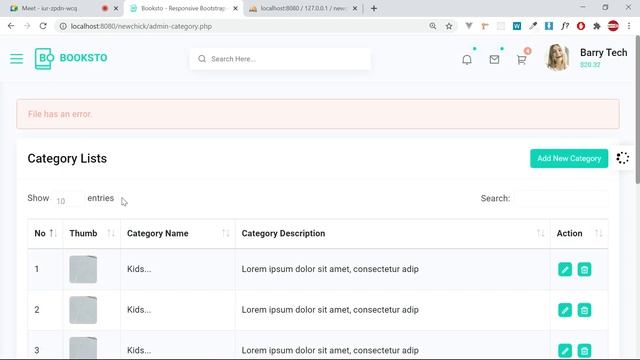Switch to the localhost phpMyAdmin tab
640x360 pixels.
(302, 8)
